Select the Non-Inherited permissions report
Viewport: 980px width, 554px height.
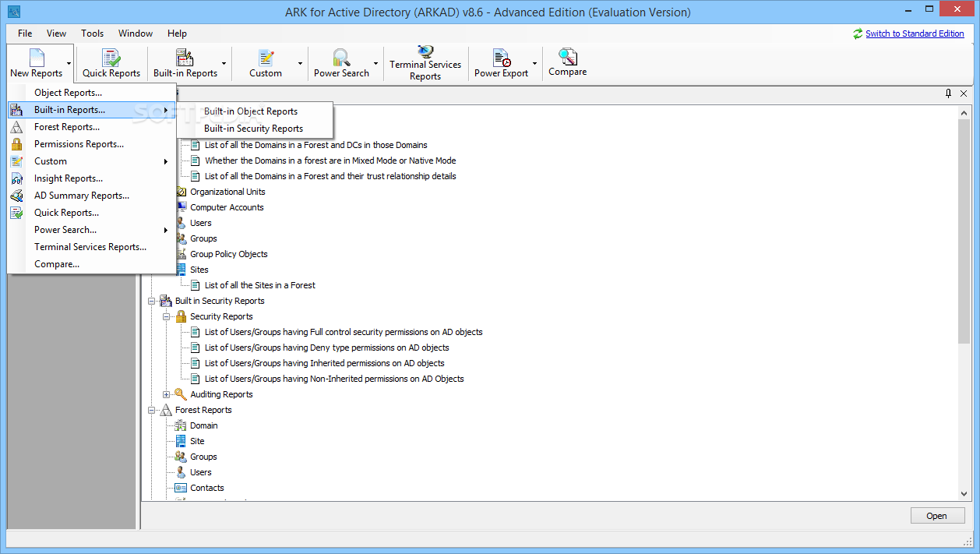pos(334,379)
